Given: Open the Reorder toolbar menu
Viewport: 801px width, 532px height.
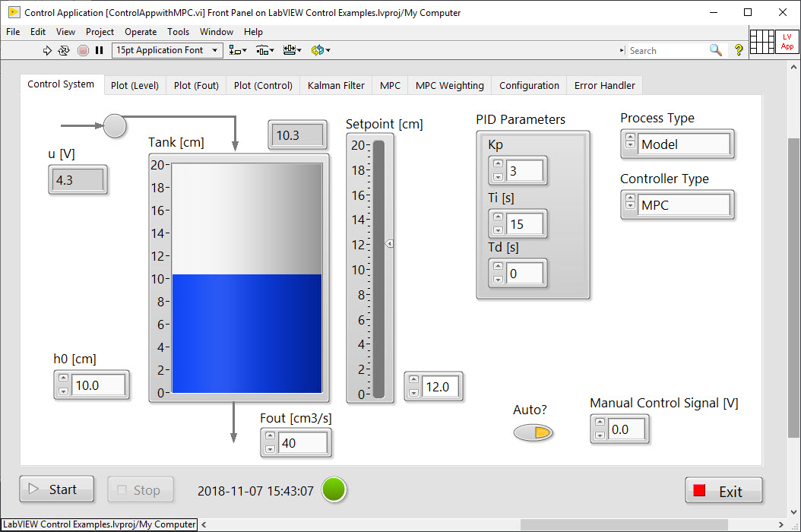Looking at the screenshot, I should tap(321, 50).
